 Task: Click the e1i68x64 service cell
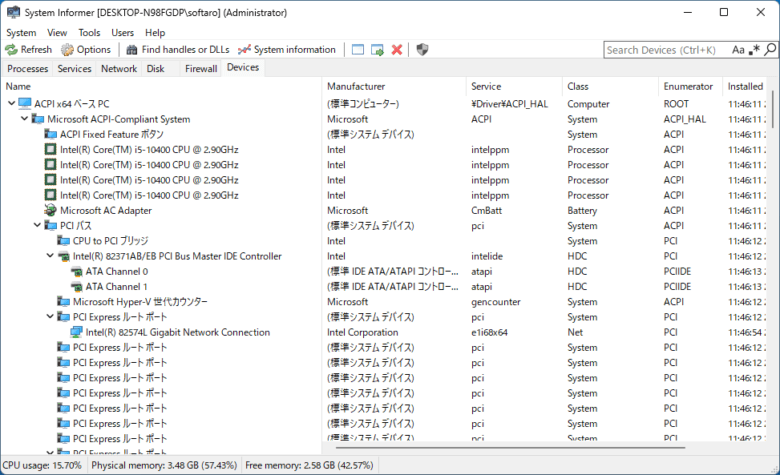point(489,332)
